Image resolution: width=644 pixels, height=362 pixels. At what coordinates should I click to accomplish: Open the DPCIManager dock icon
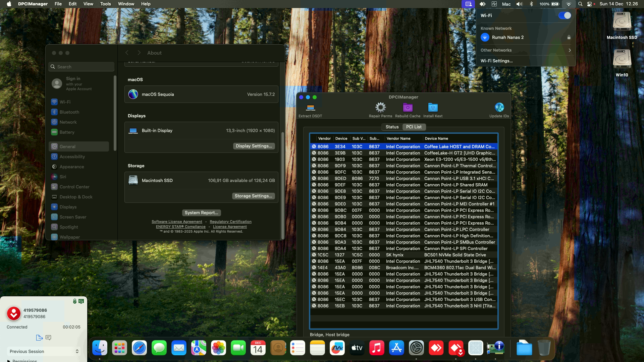pos(495,348)
